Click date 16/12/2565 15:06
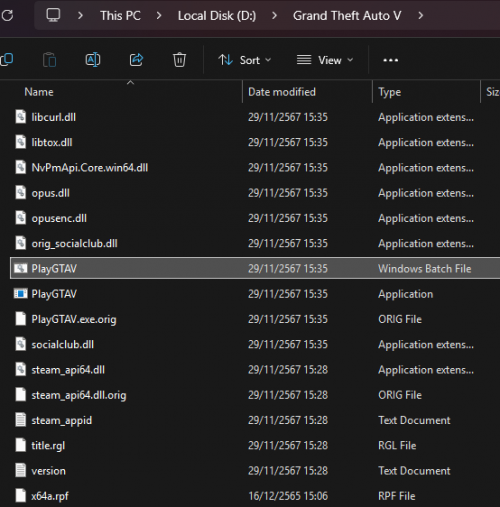 (x=288, y=496)
